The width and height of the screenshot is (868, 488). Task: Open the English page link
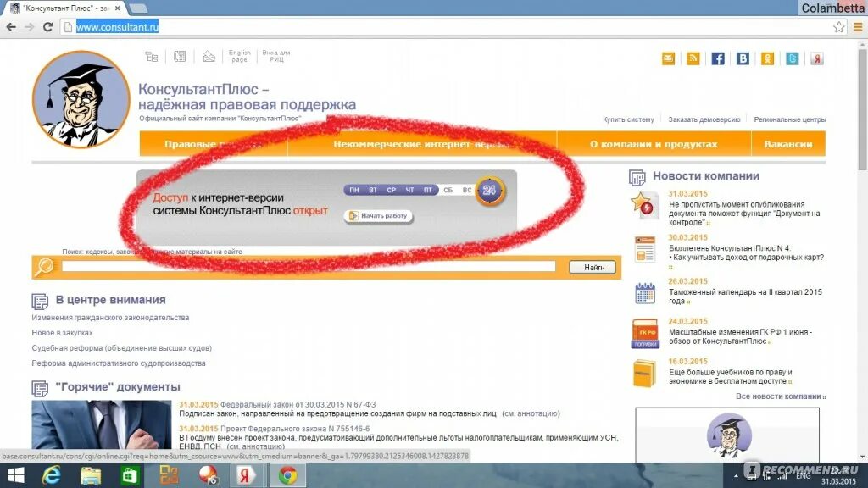click(239, 56)
